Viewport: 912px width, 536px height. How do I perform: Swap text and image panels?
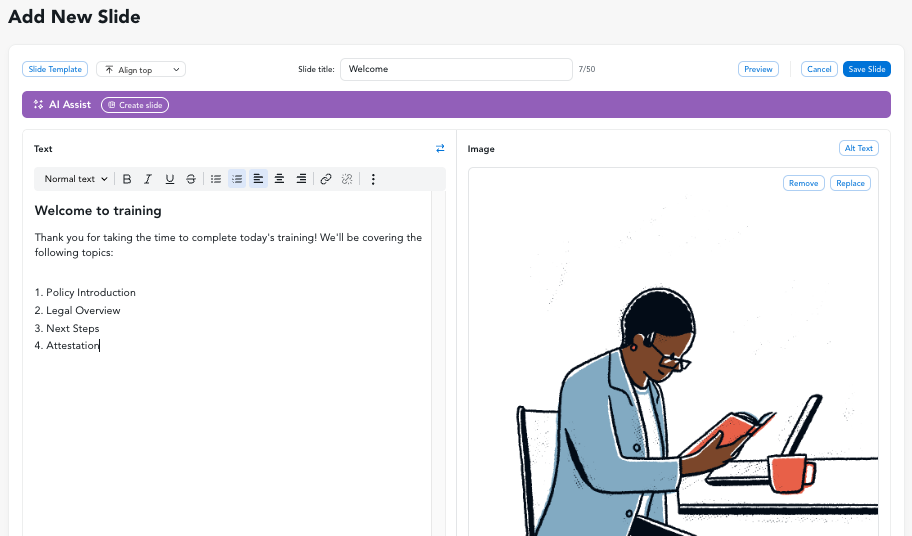click(x=440, y=148)
